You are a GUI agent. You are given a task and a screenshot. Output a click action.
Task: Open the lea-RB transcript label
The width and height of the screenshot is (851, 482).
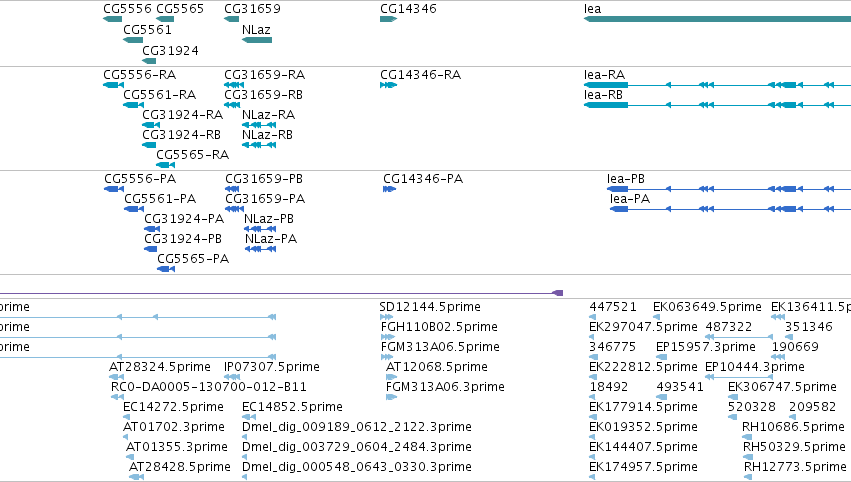(604, 94)
